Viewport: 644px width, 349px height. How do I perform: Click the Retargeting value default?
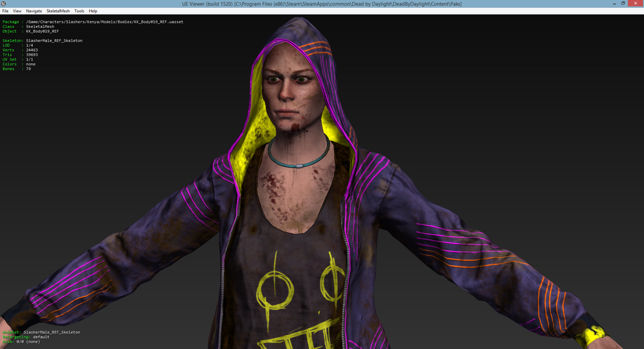(41, 337)
